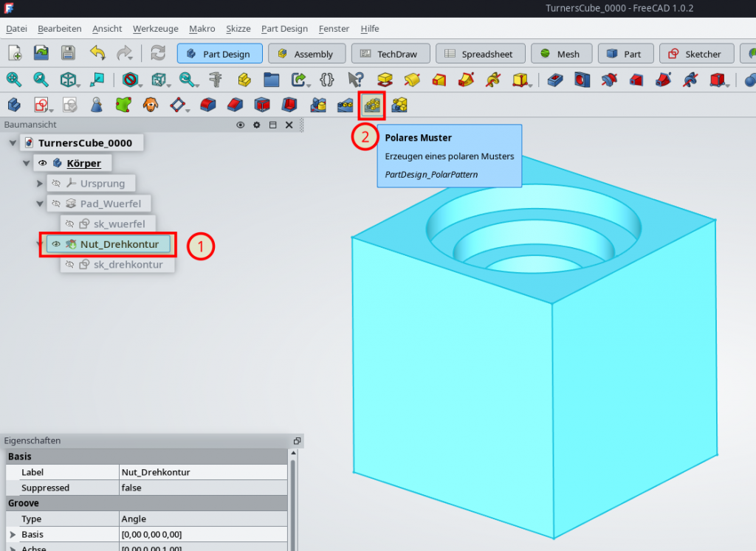Click the MultiTransform icon after Polar Pattern
The height and width of the screenshot is (551, 756).
point(399,105)
